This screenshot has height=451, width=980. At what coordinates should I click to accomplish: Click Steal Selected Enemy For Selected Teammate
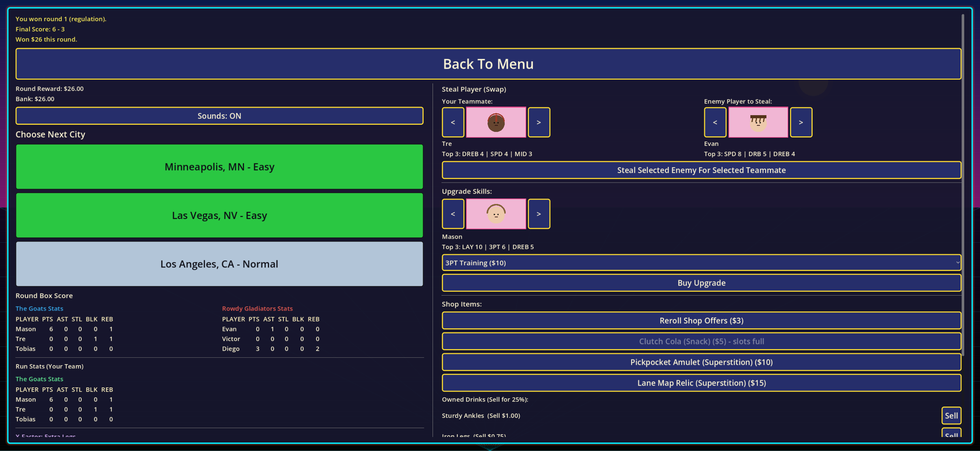point(702,170)
